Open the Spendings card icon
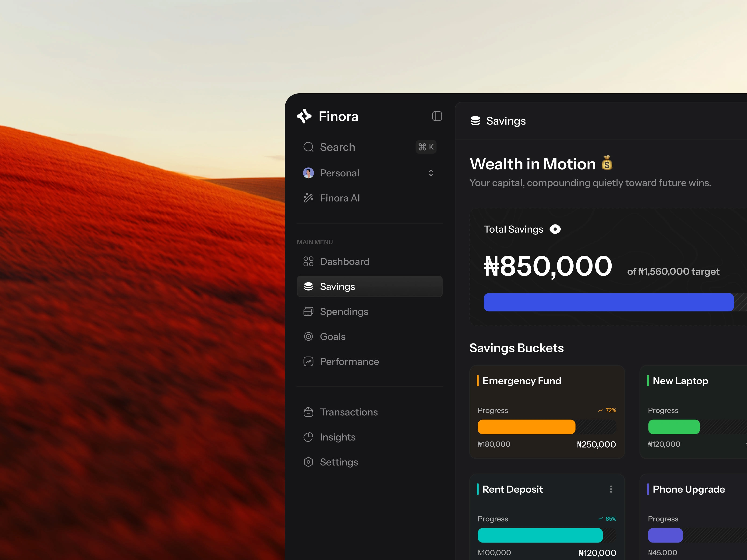Screen dimensions: 747x560 click(x=308, y=311)
